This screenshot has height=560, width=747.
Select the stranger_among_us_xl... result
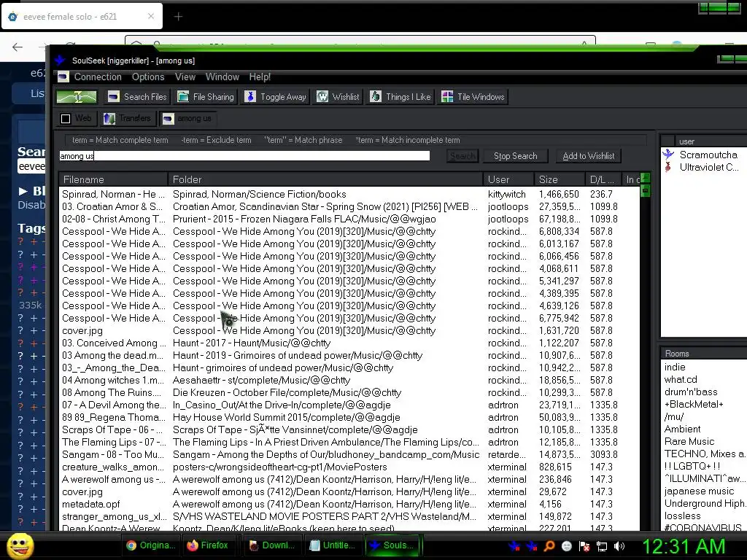pos(349,516)
